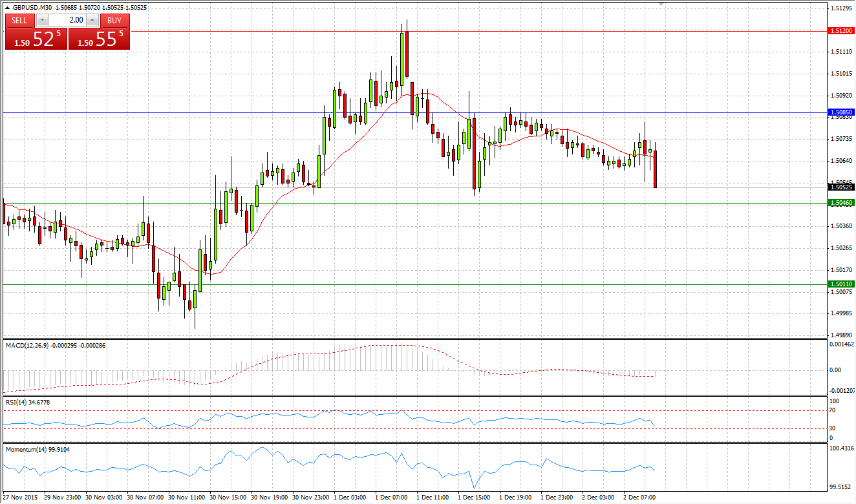856x504 pixels.
Task: Decrease trade volume with the down arrow
Action: tap(42, 20)
